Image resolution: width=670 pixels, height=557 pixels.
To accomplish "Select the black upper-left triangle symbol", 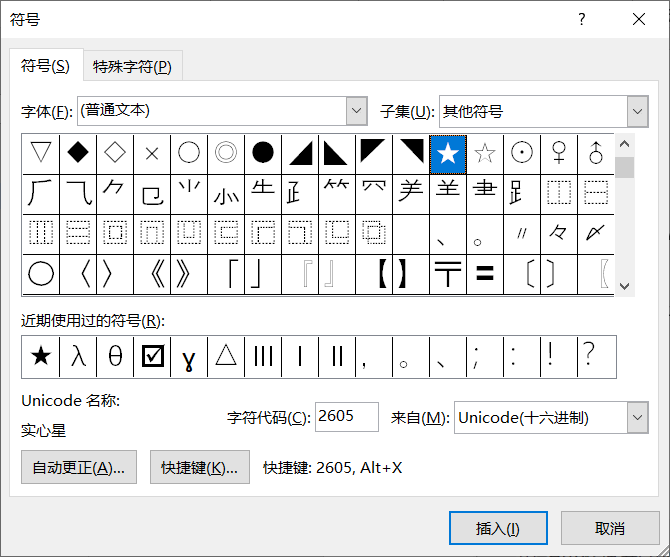I will [x=374, y=153].
